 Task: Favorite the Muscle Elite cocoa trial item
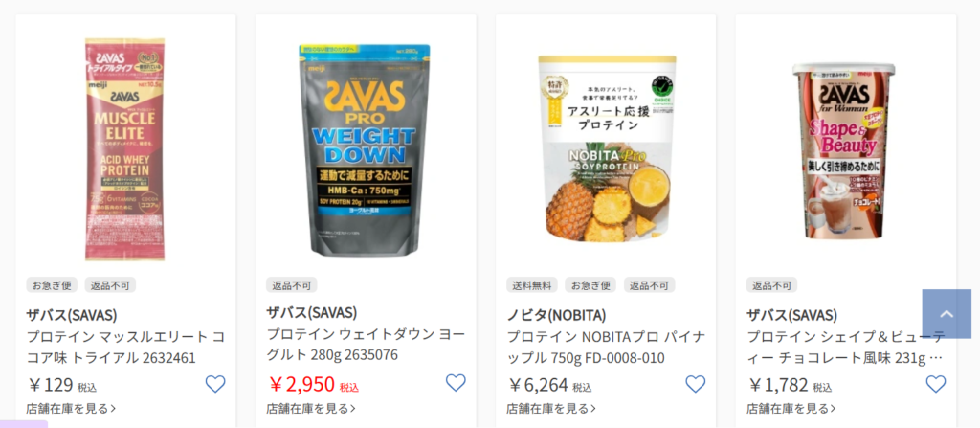(215, 384)
